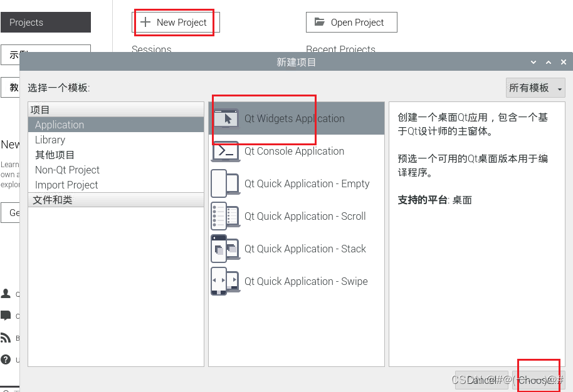Open the 所有模板 template filter dropdown
Viewport: 573px width, 392px height.
[535, 88]
